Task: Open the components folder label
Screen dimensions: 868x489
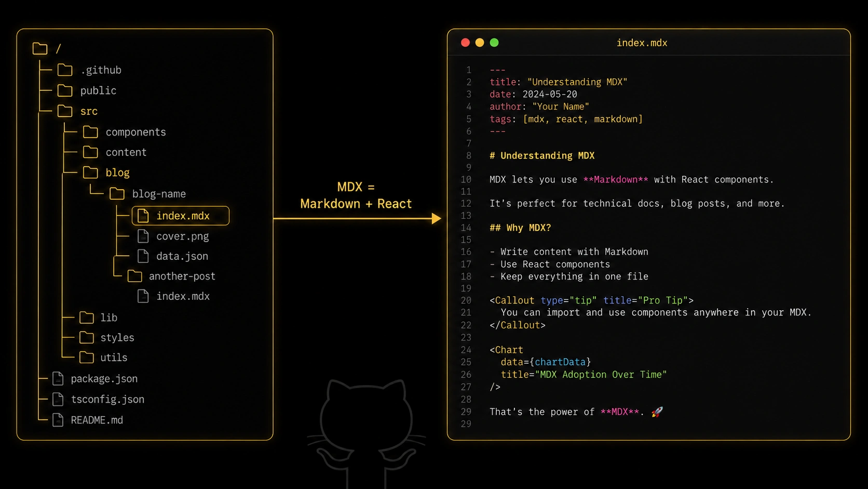Action: pos(136,132)
